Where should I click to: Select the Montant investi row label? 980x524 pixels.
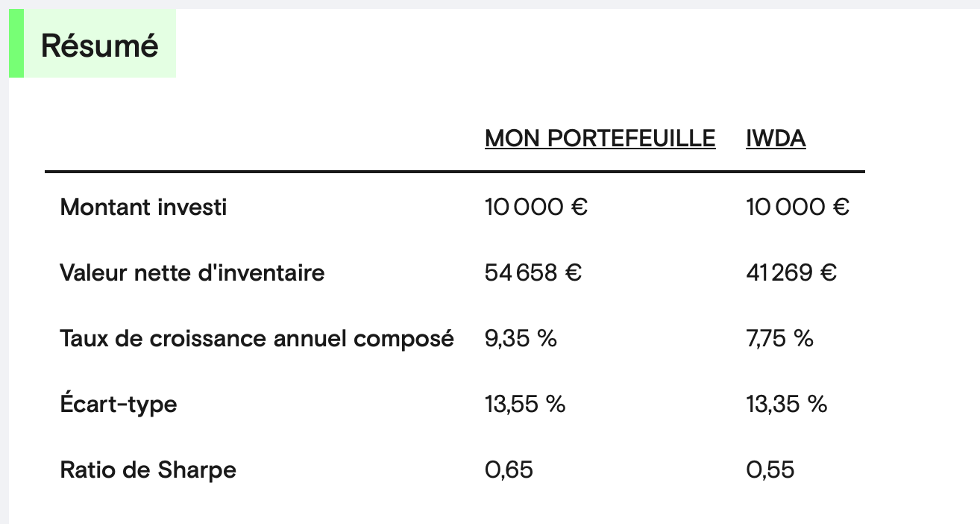[143, 207]
